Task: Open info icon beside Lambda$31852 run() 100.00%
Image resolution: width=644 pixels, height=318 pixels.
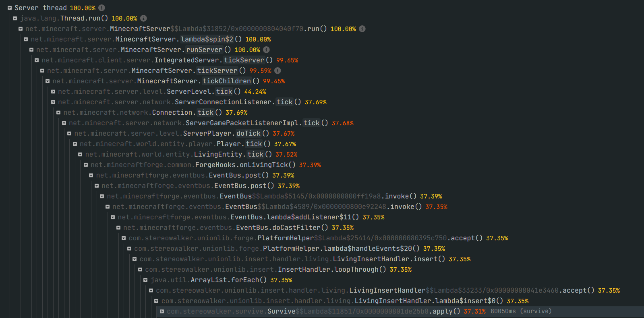Action: (x=362, y=29)
